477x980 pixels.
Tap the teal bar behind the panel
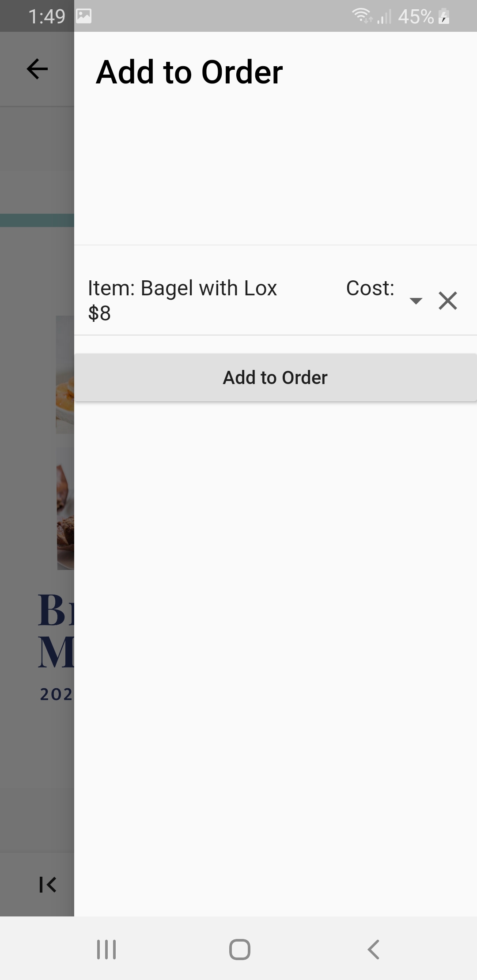pyautogui.click(x=37, y=220)
